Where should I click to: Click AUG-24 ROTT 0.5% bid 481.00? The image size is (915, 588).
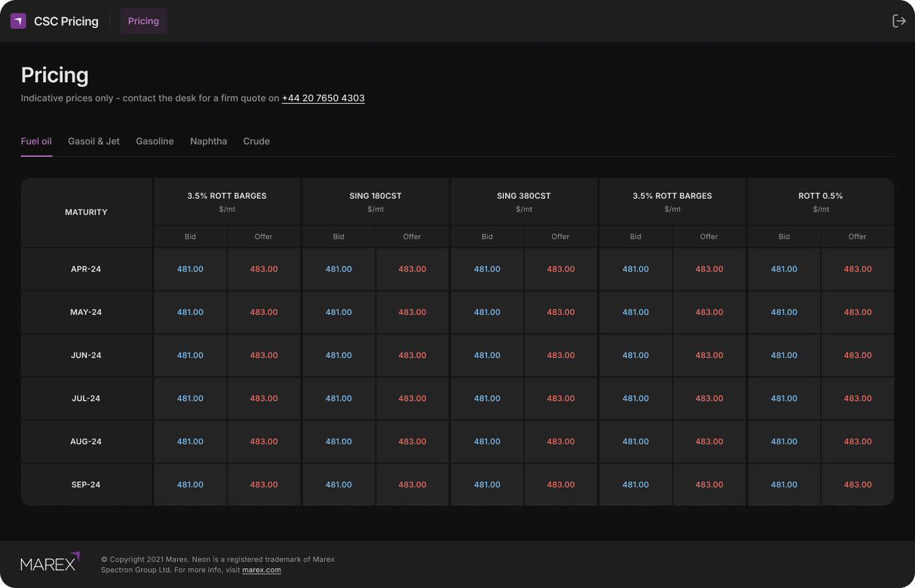point(784,442)
